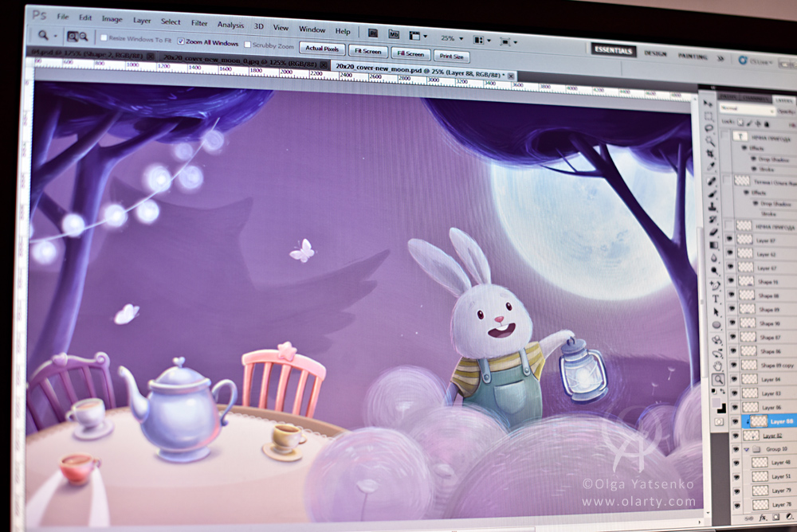The width and height of the screenshot is (797, 532).
Task: Swap foreground and background colors
Action: (723, 391)
